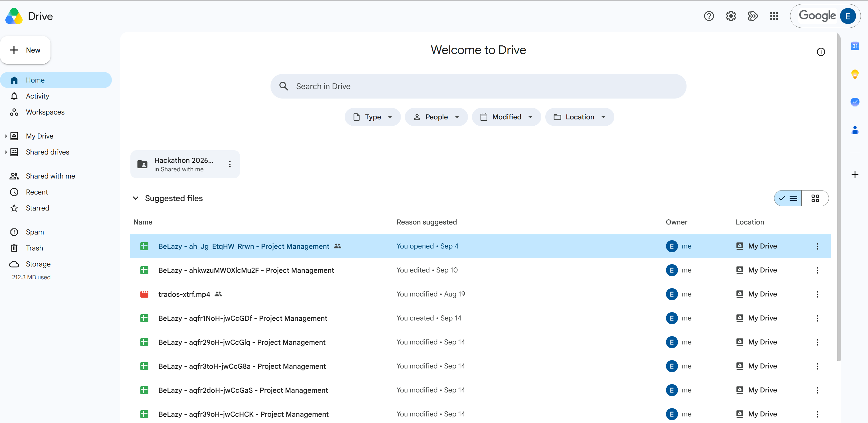Viewport: 868px width, 423px height.
Task: Show details info icon
Action: (821, 52)
